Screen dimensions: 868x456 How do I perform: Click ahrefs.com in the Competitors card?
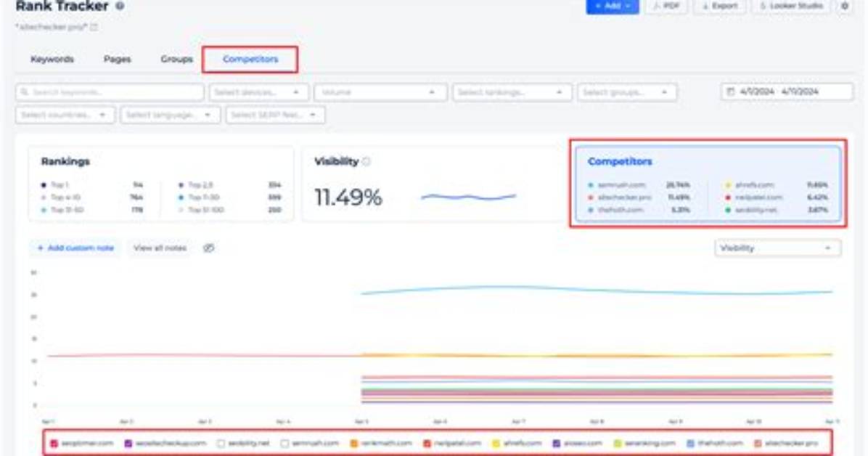coord(755,185)
